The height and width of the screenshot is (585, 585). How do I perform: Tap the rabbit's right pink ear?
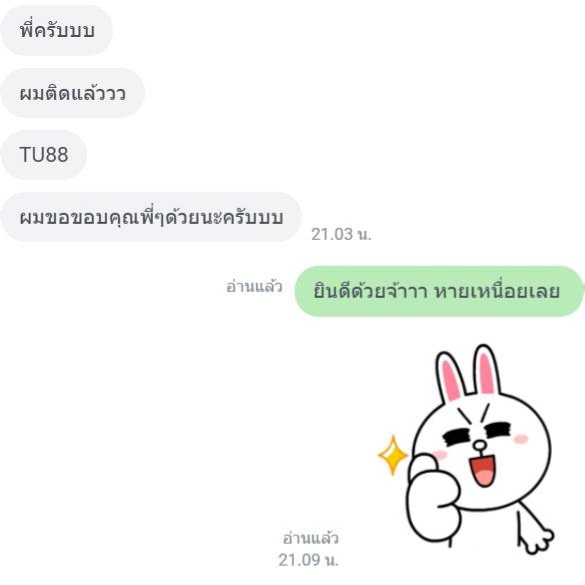tap(487, 370)
